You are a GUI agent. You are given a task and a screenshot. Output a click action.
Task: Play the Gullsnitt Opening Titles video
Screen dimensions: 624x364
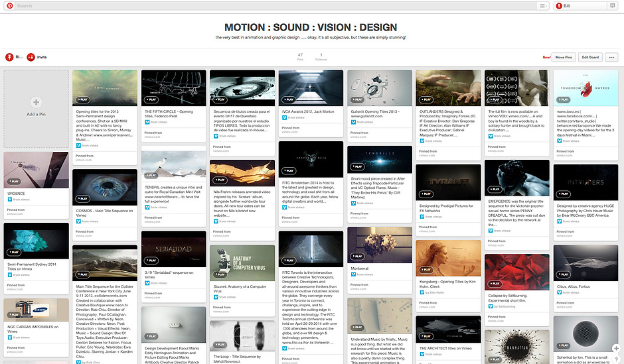pyautogui.click(x=358, y=99)
